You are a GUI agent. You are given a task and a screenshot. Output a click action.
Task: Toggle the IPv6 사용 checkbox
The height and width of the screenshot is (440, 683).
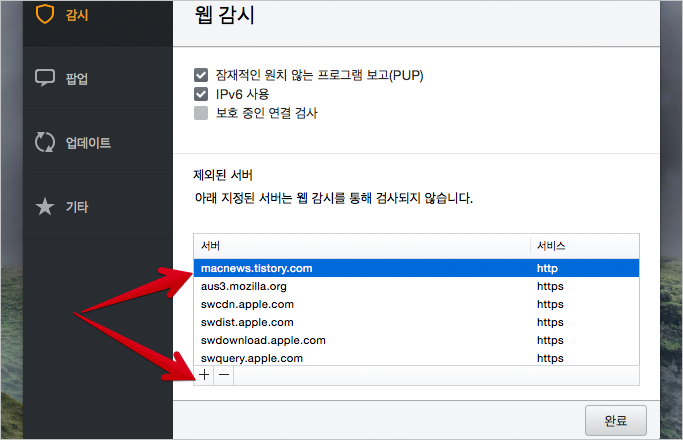(201, 94)
